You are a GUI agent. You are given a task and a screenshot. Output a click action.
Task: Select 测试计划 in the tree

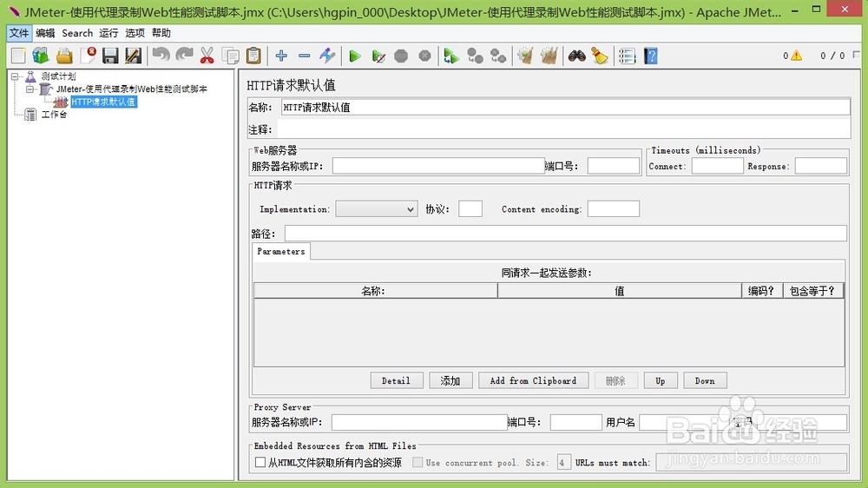(x=58, y=76)
